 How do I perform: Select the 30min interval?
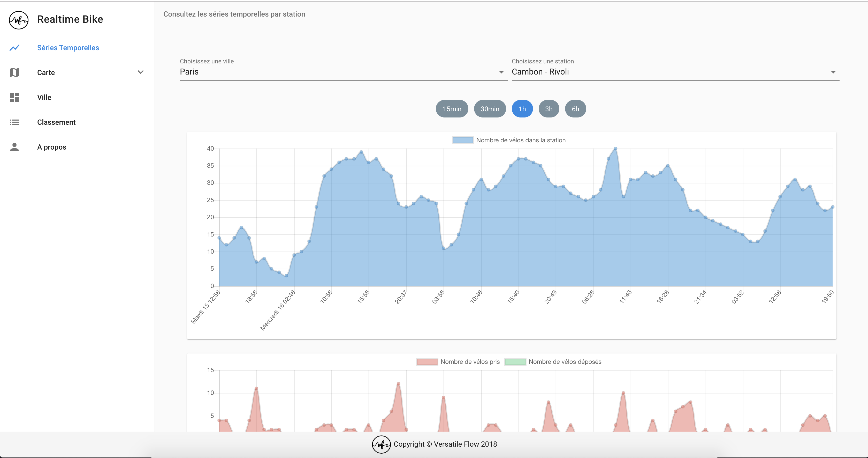click(490, 109)
